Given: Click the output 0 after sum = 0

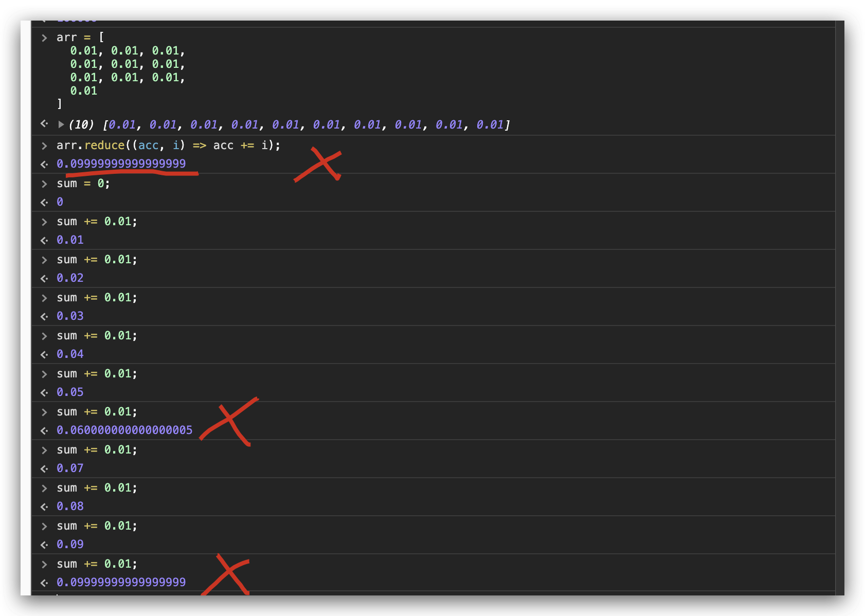Looking at the screenshot, I should (x=60, y=202).
